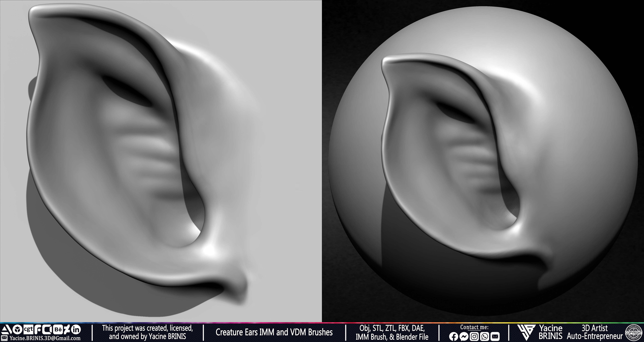The width and height of the screenshot is (644, 342).
Task: Click the 'Contact Us' mail icon
Action: [4, 338]
